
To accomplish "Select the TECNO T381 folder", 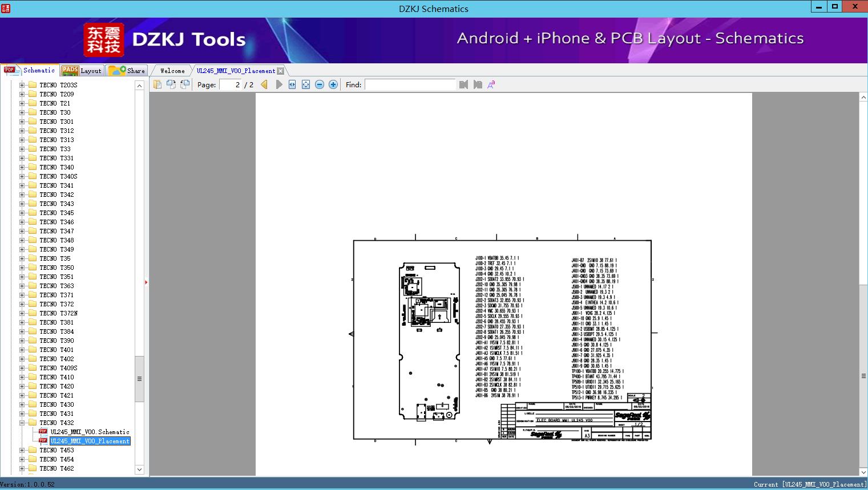I will point(56,322).
